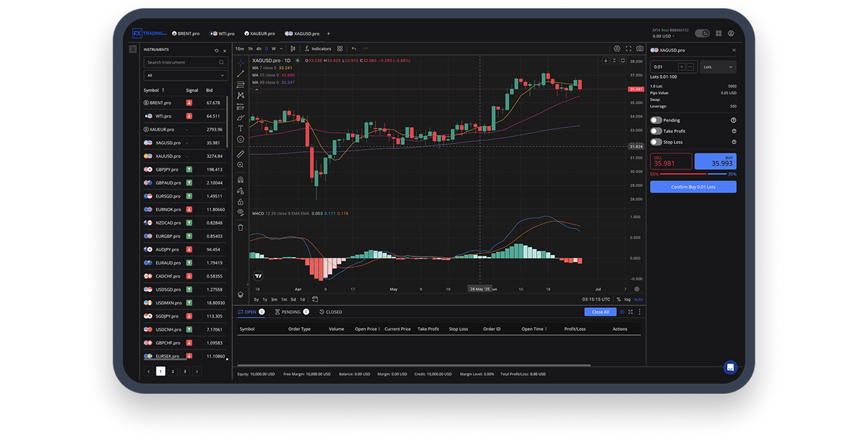The image size is (868, 434).
Task: Select the crosshair cursor tool
Action: 241,63
